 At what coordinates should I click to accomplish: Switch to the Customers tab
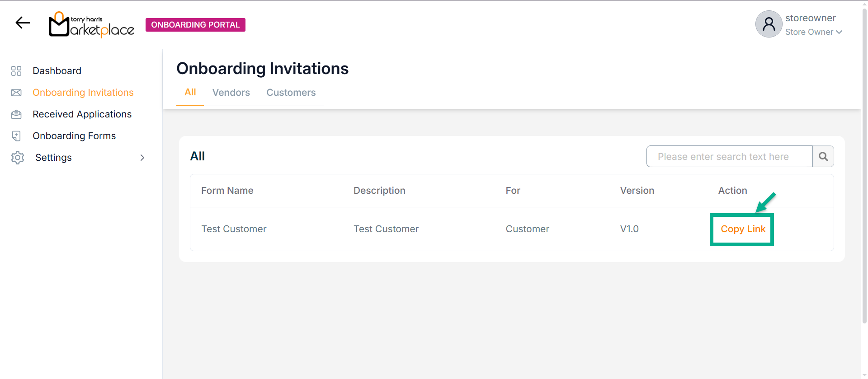(291, 93)
